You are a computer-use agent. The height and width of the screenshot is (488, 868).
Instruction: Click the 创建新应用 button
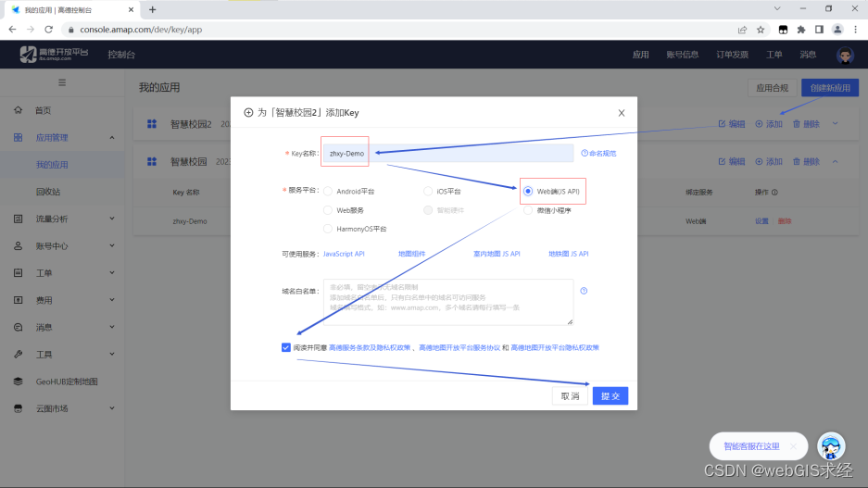(830, 88)
